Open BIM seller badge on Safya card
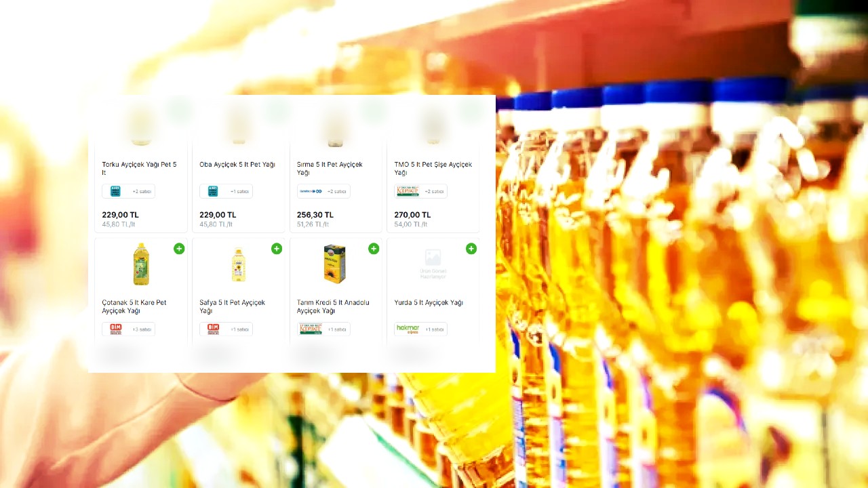 213,329
